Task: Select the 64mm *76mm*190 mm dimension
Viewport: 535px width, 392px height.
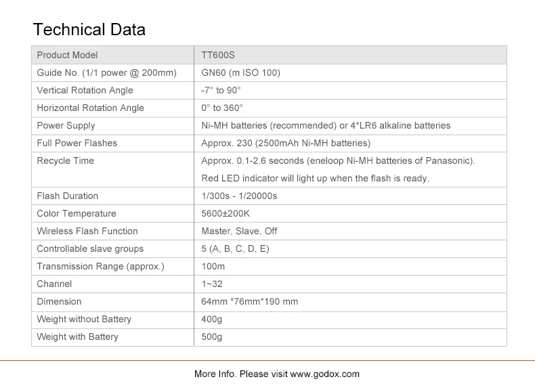Action: tap(249, 301)
